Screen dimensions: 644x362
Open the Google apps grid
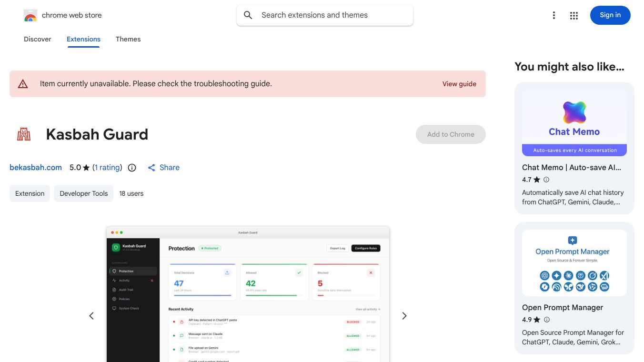[x=574, y=15]
